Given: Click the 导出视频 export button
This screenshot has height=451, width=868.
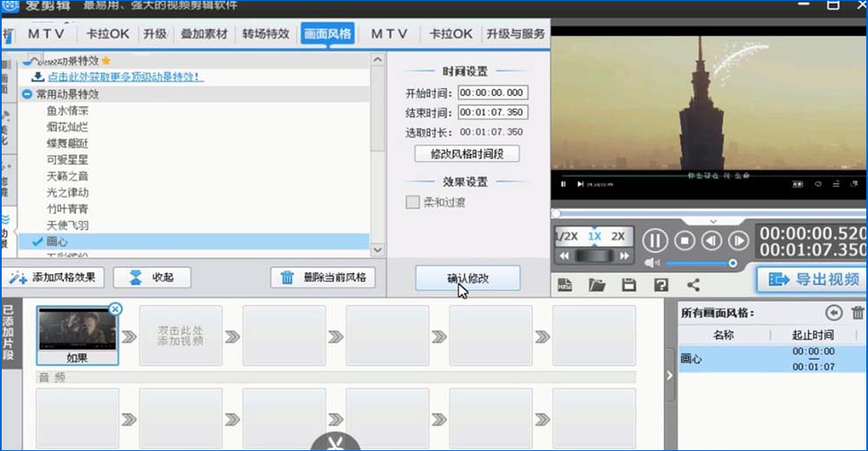Looking at the screenshot, I should pos(812,279).
